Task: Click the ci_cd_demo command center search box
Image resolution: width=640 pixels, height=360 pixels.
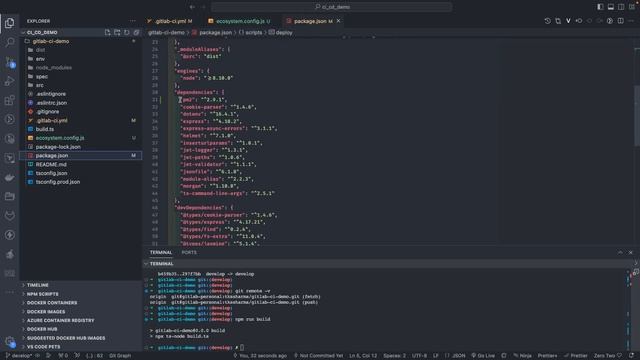Action: click(x=332, y=7)
